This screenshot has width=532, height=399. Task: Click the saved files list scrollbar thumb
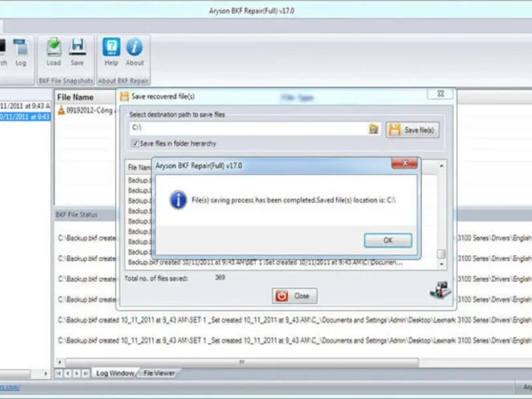pyautogui.click(x=442, y=254)
